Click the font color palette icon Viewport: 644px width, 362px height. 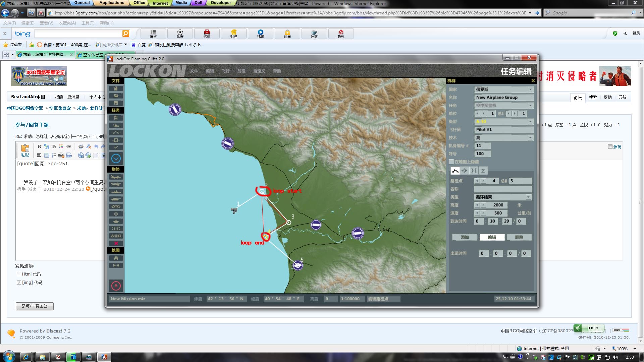tap(61, 146)
